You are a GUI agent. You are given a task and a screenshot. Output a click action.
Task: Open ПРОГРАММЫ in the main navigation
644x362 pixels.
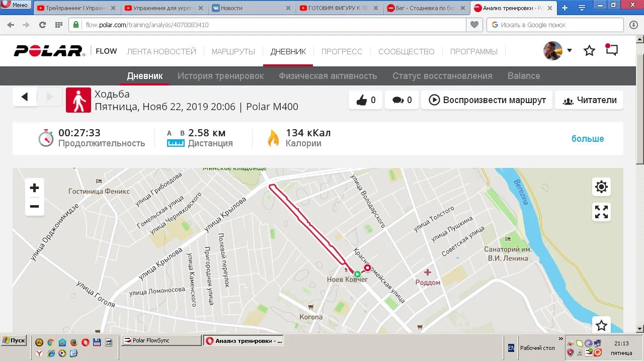(x=474, y=51)
